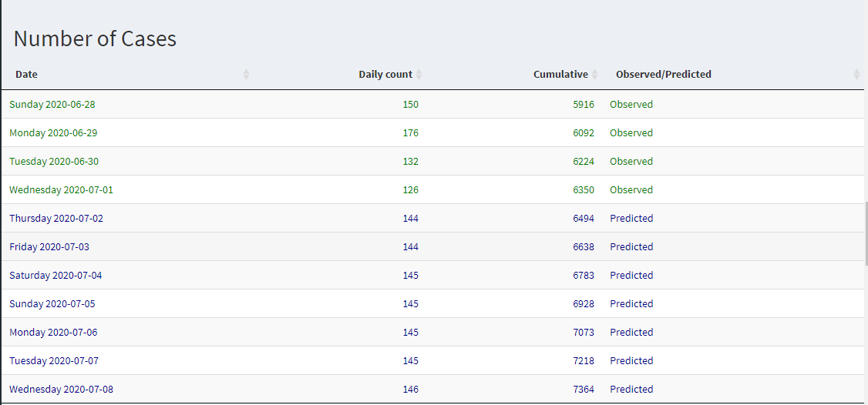The height and width of the screenshot is (405, 868).
Task: Click Predicted label in Tuesday 2020-07-07 row
Action: (631, 361)
